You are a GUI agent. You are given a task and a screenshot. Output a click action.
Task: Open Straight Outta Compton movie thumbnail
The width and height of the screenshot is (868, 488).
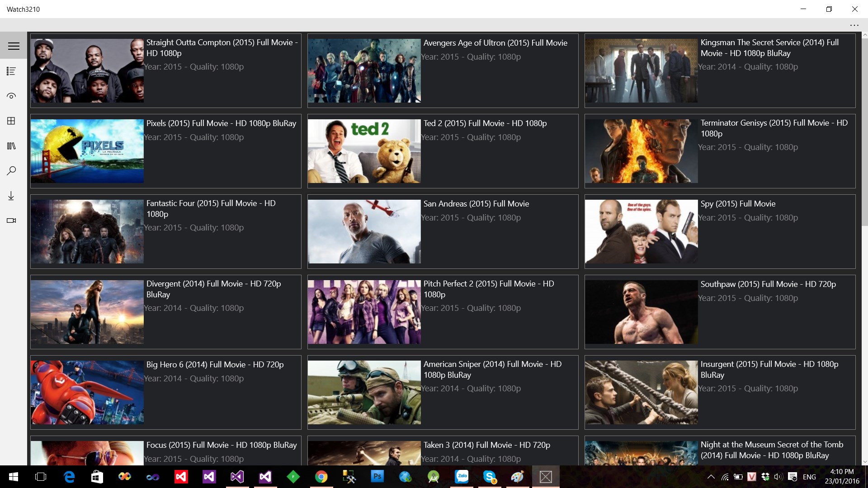[87, 70]
